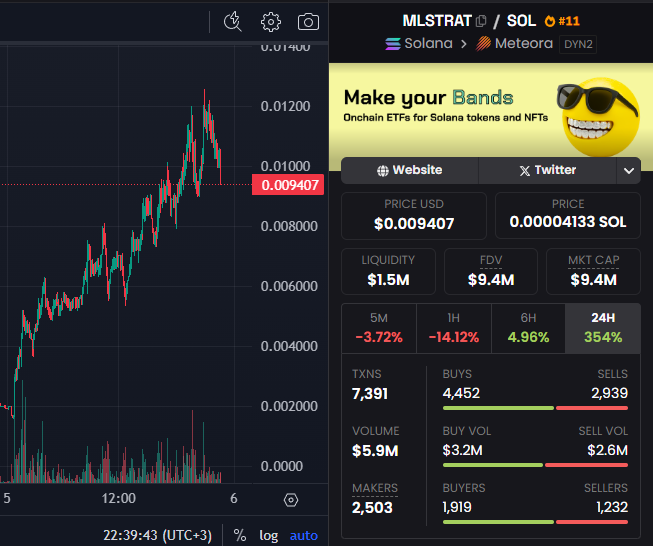Toggle percent scale on chart

[x=239, y=535]
